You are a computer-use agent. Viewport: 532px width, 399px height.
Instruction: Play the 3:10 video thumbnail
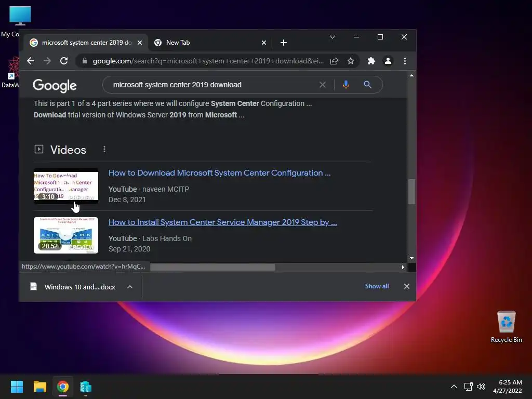coord(66,186)
